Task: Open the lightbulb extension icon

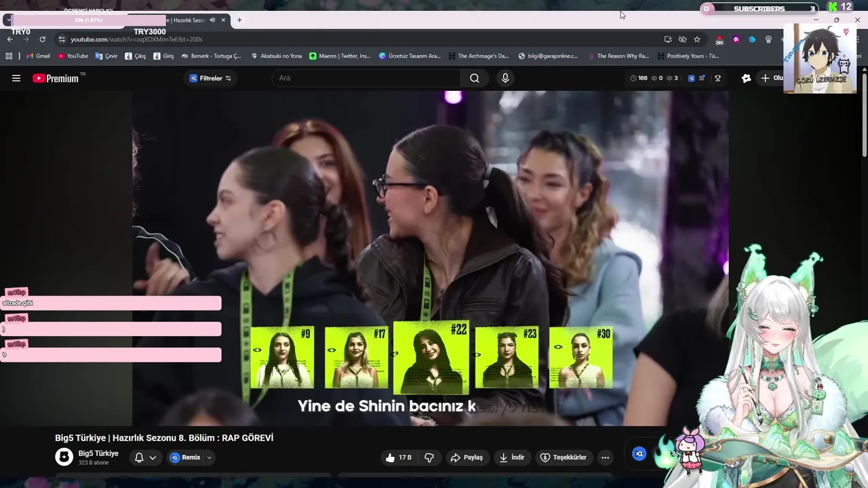Action: point(768,39)
